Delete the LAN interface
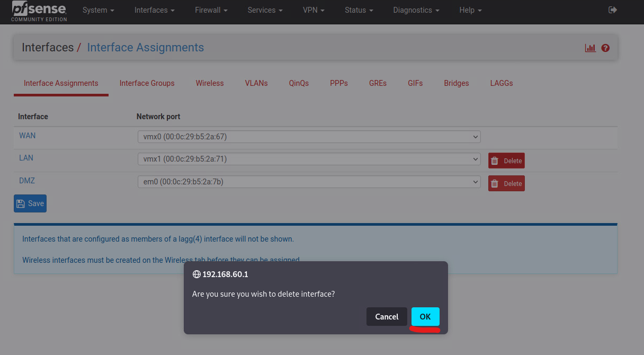This screenshot has width=644, height=355. point(506,161)
